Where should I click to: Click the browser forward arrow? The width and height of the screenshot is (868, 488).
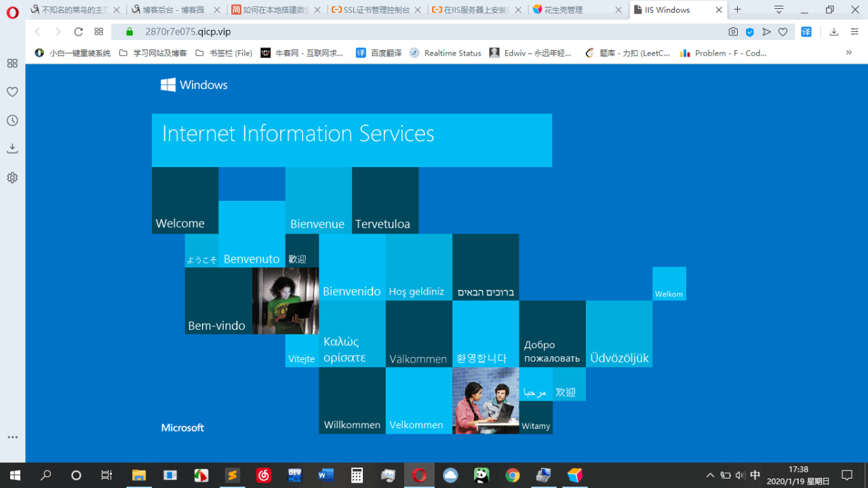[58, 32]
